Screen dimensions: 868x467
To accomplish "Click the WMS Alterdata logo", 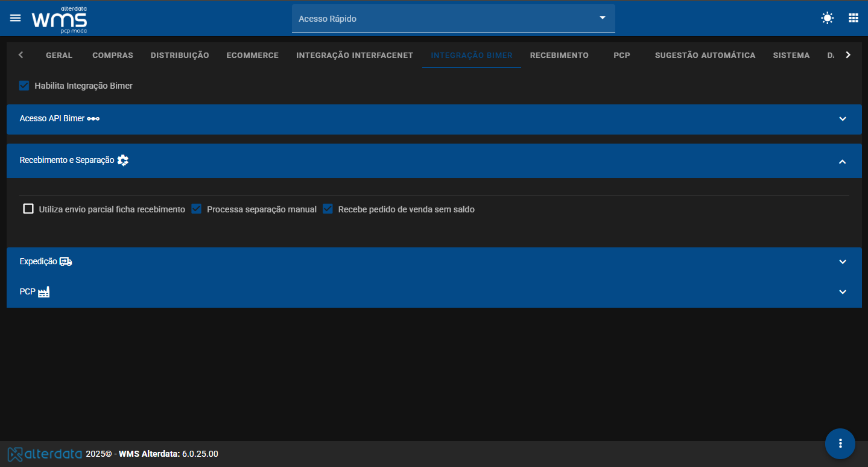I will [x=59, y=19].
